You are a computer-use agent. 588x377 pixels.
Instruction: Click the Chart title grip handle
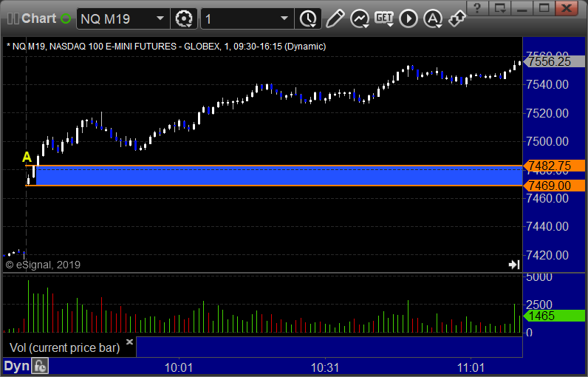click(13, 18)
